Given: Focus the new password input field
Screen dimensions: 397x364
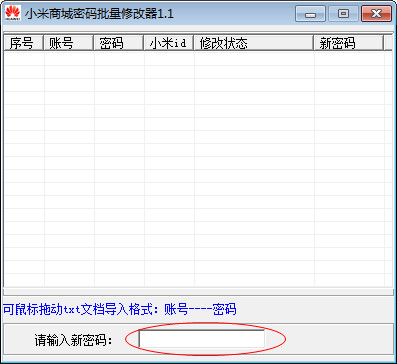Looking at the screenshot, I should click(x=202, y=339).
